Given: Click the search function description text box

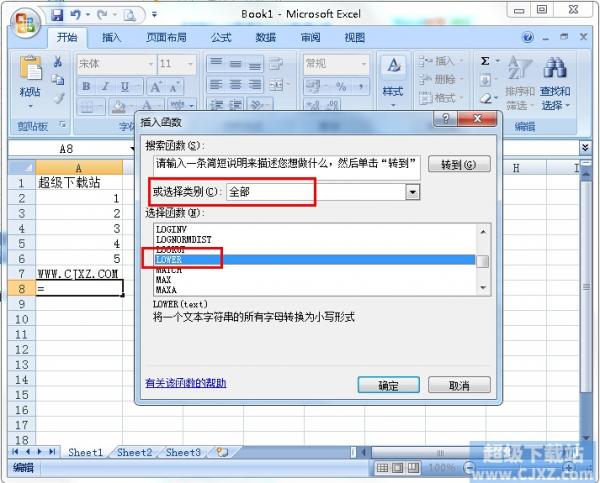Looking at the screenshot, I should 287,164.
